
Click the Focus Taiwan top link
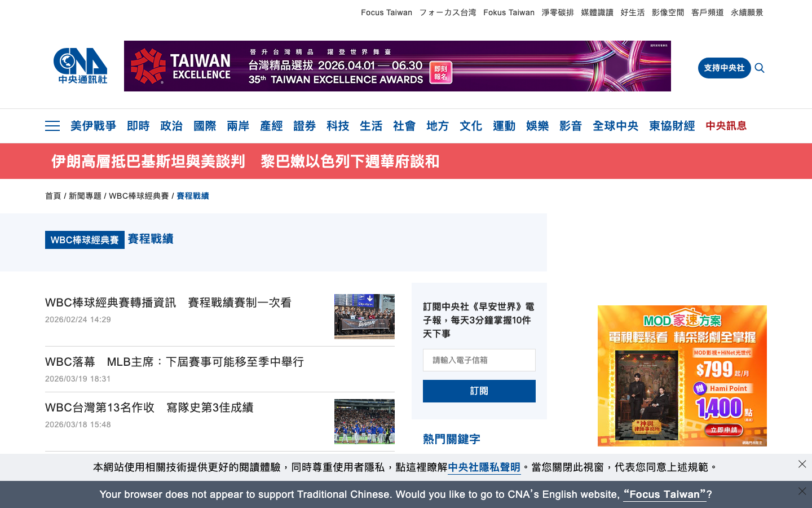tap(386, 12)
